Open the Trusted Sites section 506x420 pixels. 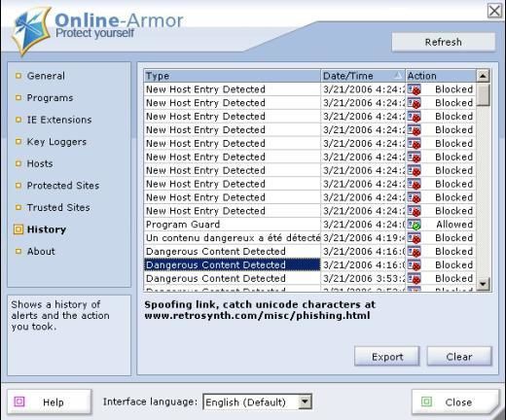tap(58, 207)
